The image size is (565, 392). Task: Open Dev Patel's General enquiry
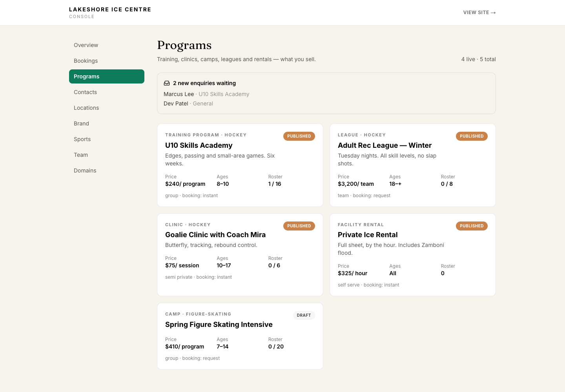click(x=188, y=103)
